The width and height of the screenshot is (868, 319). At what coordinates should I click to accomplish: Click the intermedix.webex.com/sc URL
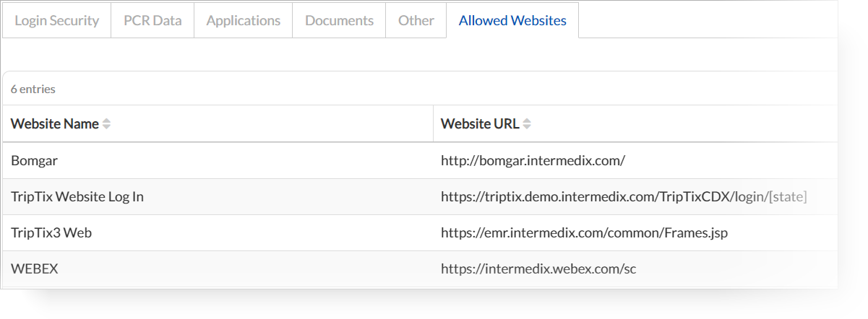click(x=538, y=269)
